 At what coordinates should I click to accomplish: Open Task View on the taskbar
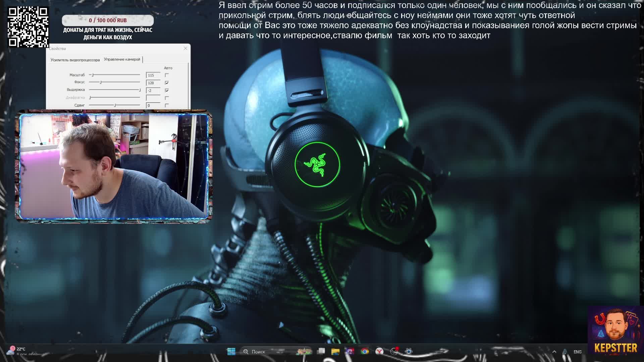point(321,351)
